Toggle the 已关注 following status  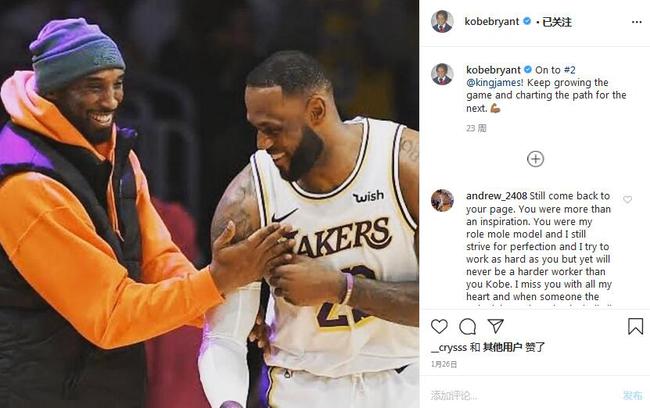pos(557,22)
